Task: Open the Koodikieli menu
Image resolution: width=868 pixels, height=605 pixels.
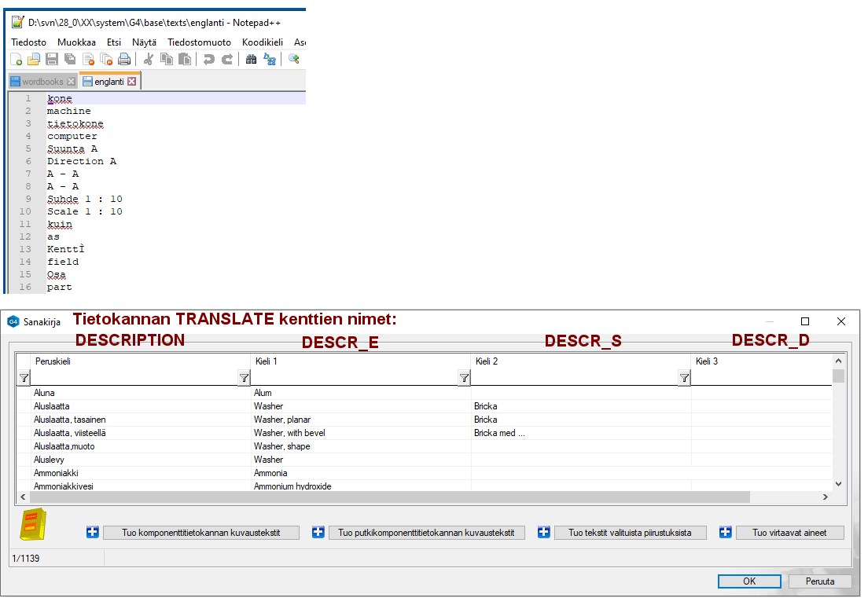Action: click(x=263, y=42)
